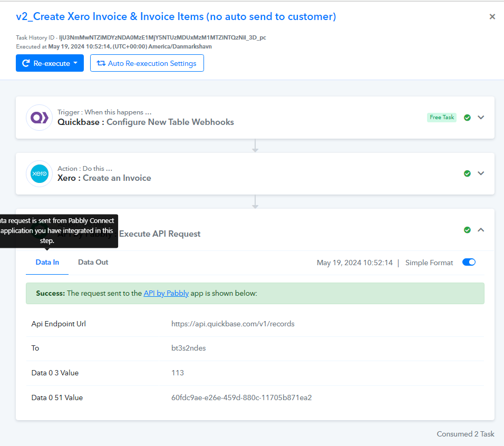Click the Quickbase trigger app icon
Viewport: 504px width, 446px height.
(39, 118)
